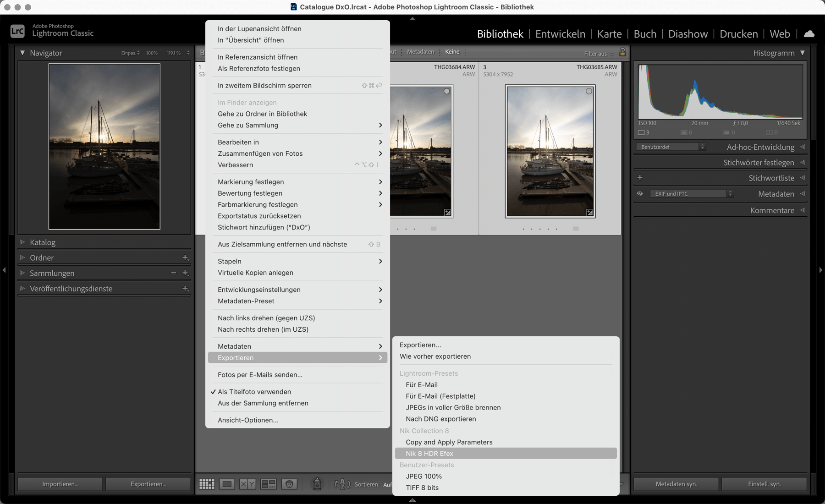The image size is (825, 504).
Task: Click the Einstell. syn. button
Action: pos(764,484)
